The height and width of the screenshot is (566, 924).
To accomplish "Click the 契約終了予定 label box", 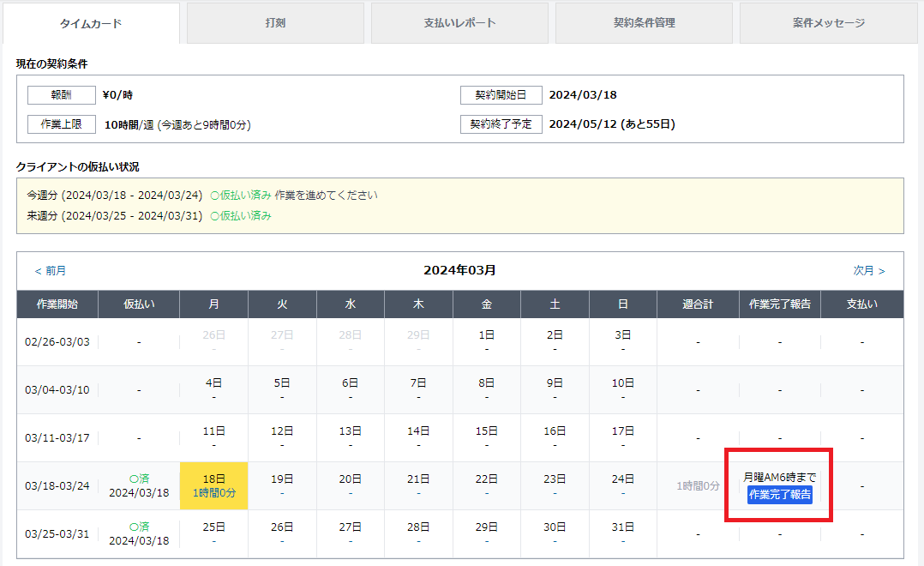I will tap(501, 124).
